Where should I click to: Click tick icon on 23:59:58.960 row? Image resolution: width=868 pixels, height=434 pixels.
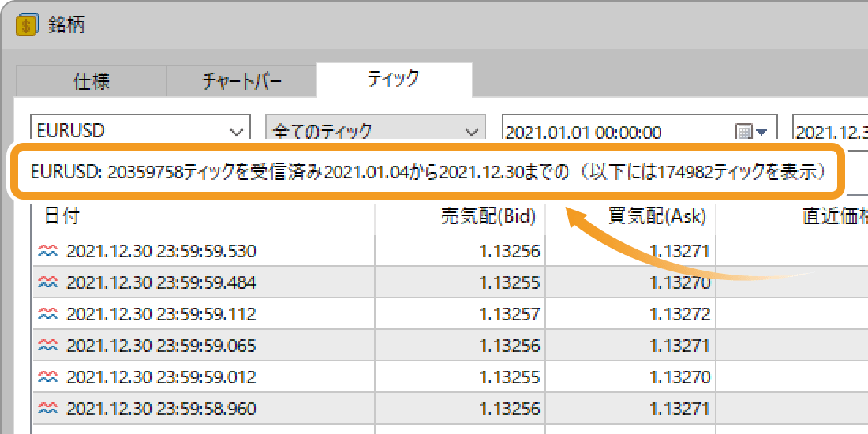(x=48, y=410)
